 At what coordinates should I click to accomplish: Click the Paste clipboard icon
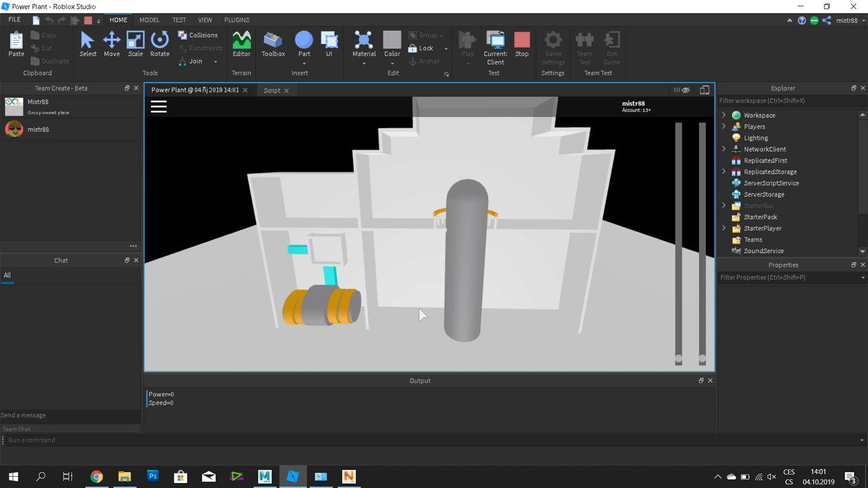click(x=16, y=40)
